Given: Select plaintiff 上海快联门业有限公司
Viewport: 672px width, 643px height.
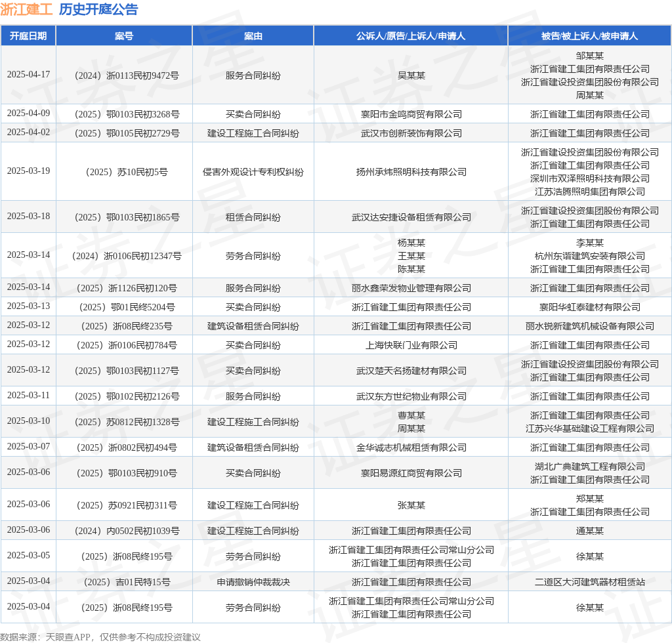Looking at the screenshot, I should pos(411,345).
